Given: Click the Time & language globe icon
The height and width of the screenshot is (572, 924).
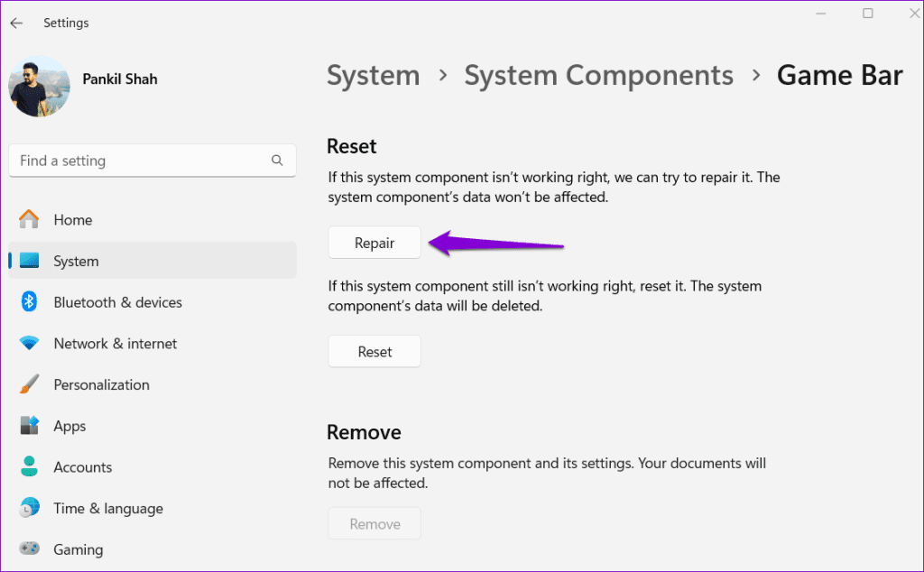Looking at the screenshot, I should pos(29,508).
